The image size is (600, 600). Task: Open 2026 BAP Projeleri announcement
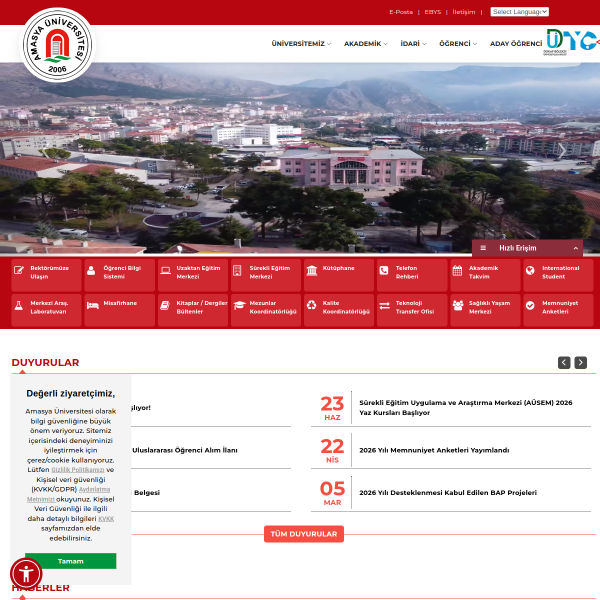pyautogui.click(x=448, y=492)
